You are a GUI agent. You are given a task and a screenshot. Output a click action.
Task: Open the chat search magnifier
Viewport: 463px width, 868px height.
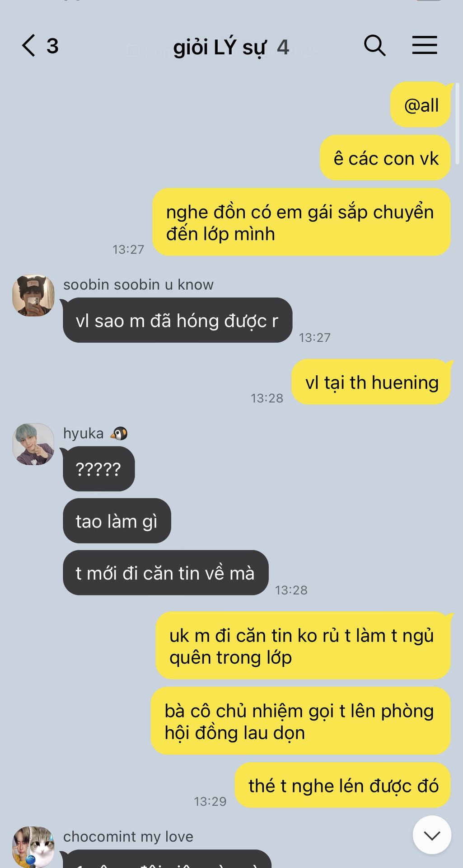(x=374, y=45)
